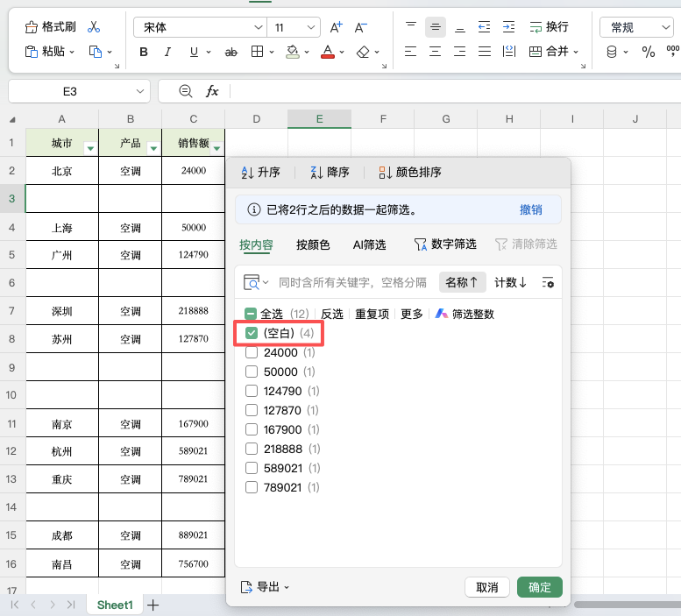The width and height of the screenshot is (681, 616).
Task: Uncheck the (空白) blank checkbox
Action: [x=252, y=333]
